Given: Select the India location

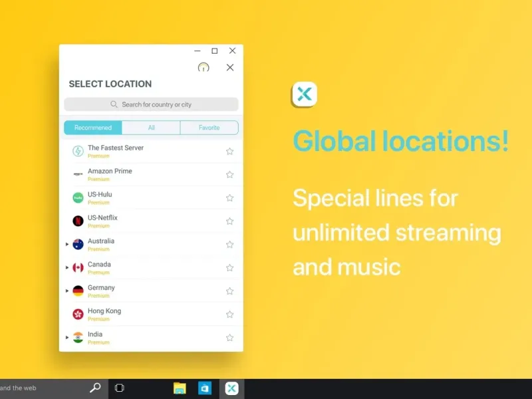Looking at the screenshot, I should [x=152, y=338].
